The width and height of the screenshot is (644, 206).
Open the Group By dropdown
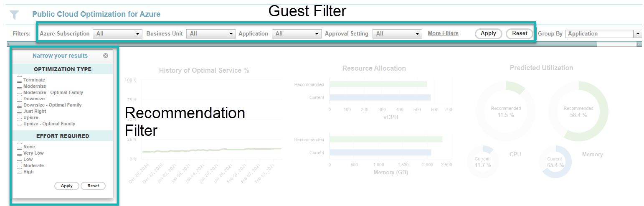click(603, 34)
